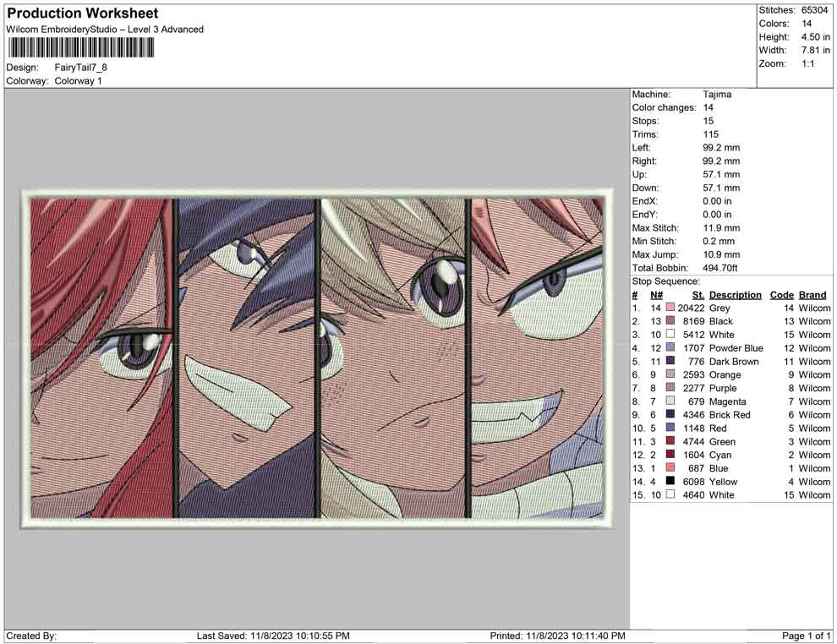Viewport: 837px width, 644px height.
Task: Click the Orange thread color swatch
Action: point(670,374)
